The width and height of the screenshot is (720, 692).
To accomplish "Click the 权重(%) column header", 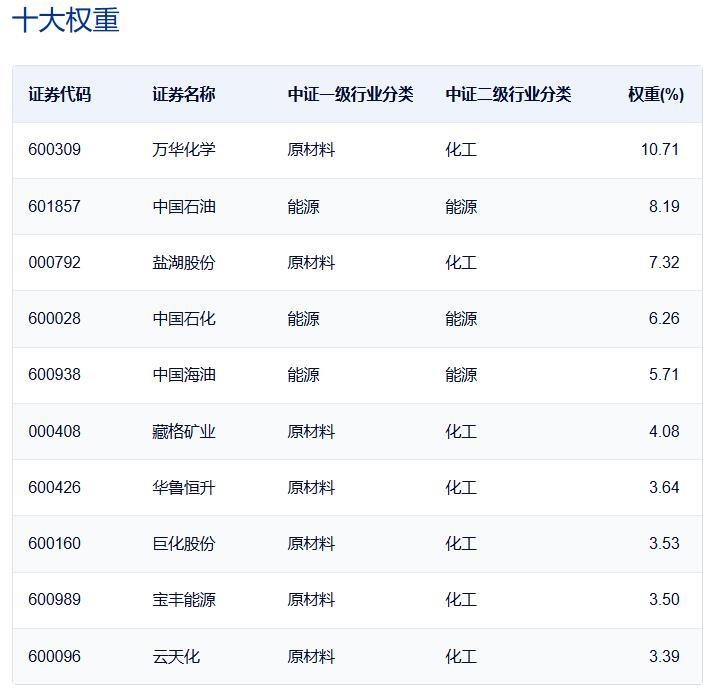I will pyautogui.click(x=656, y=94).
